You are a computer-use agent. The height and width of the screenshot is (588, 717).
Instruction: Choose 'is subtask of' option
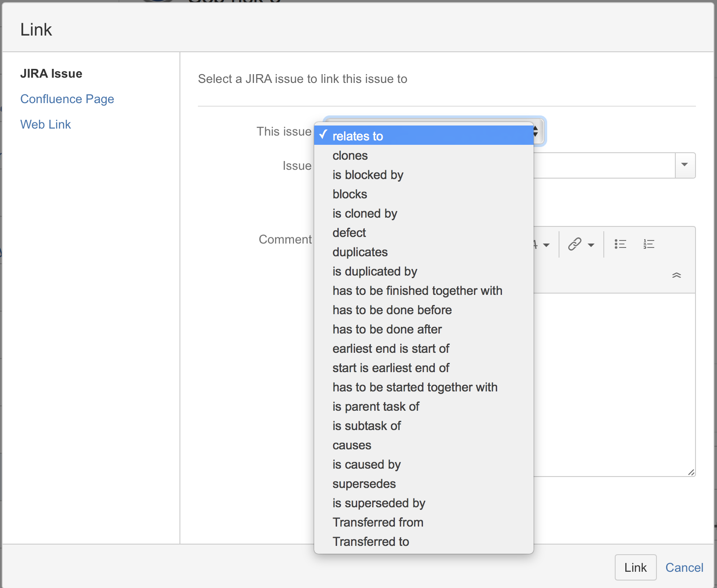[x=424, y=426]
